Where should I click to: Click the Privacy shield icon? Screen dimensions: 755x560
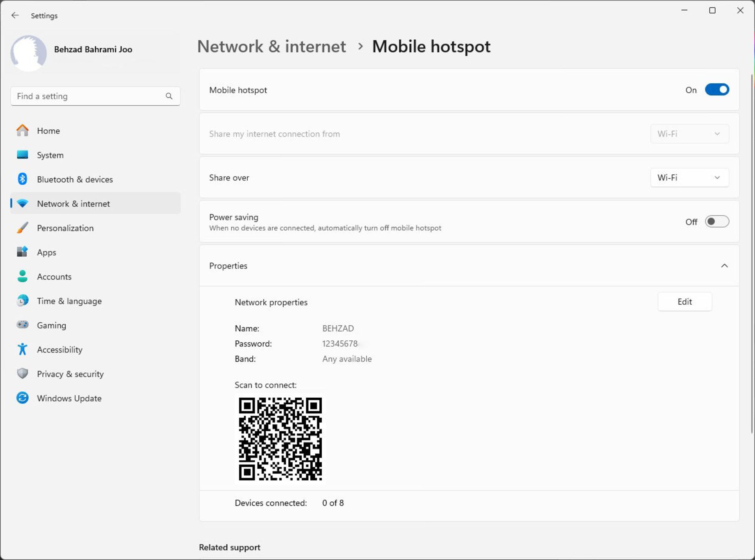[22, 373]
